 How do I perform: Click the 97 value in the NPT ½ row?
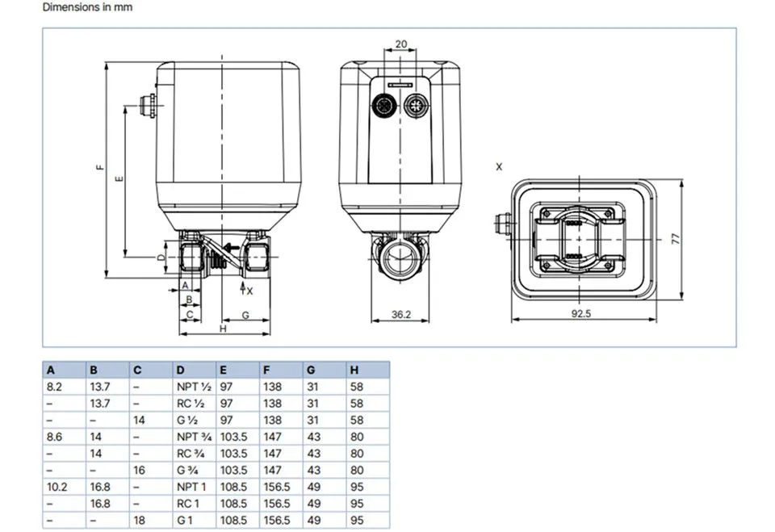pyautogui.click(x=226, y=387)
